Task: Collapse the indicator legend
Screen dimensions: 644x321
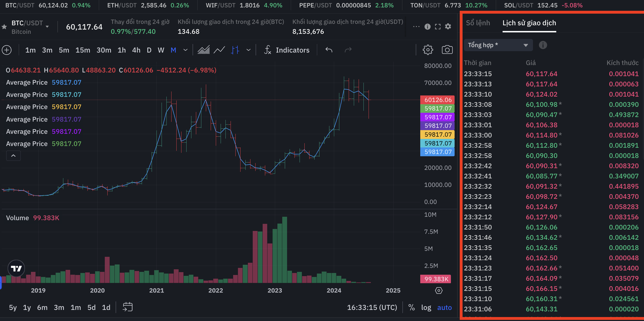Action: 13,156
